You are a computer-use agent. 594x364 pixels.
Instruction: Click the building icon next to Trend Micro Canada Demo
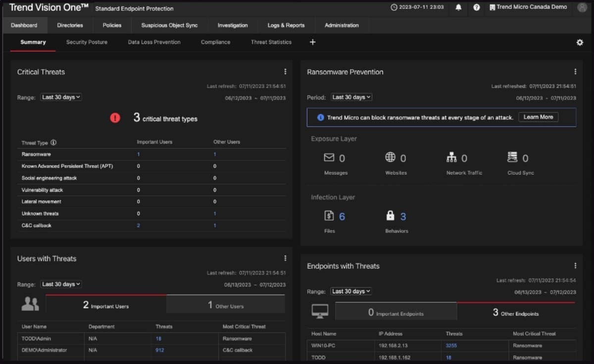pos(492,7)
